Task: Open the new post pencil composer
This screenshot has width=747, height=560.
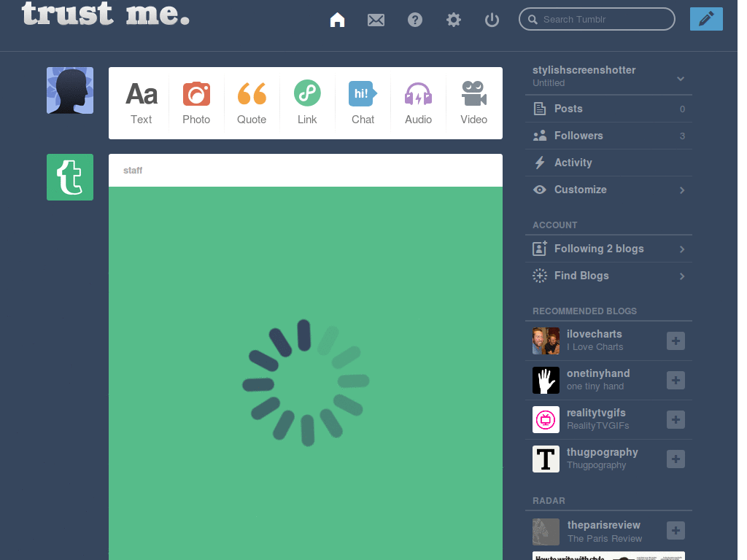Action: point(705,19)
